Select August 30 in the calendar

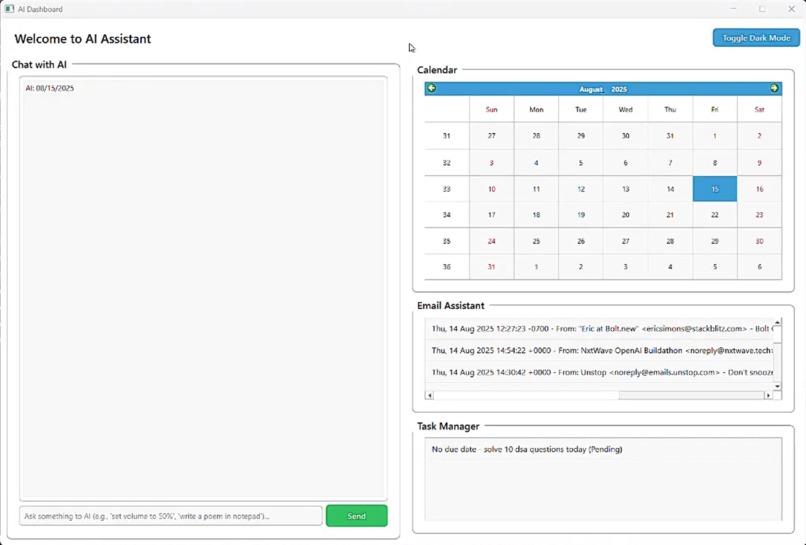[x=759, y=241]
